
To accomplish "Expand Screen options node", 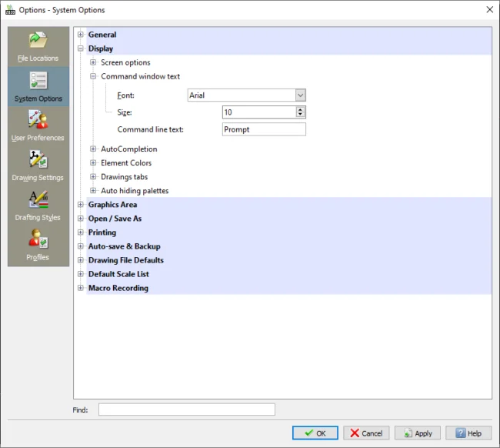I will [93, 62].
